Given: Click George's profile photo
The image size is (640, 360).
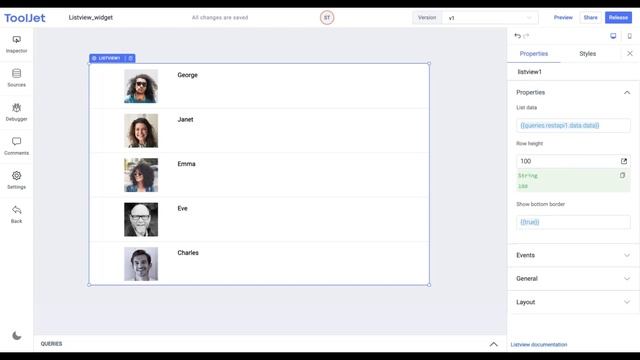Looking at the screenshot, I should point(141,86).
